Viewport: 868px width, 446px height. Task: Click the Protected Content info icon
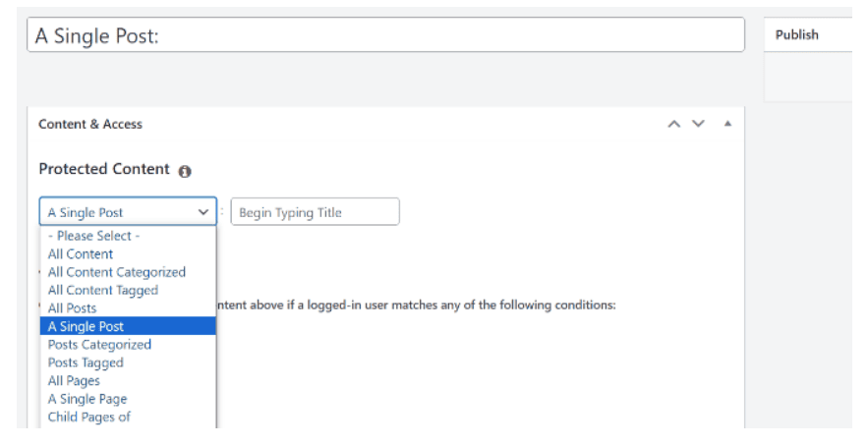tap(185, 171)
